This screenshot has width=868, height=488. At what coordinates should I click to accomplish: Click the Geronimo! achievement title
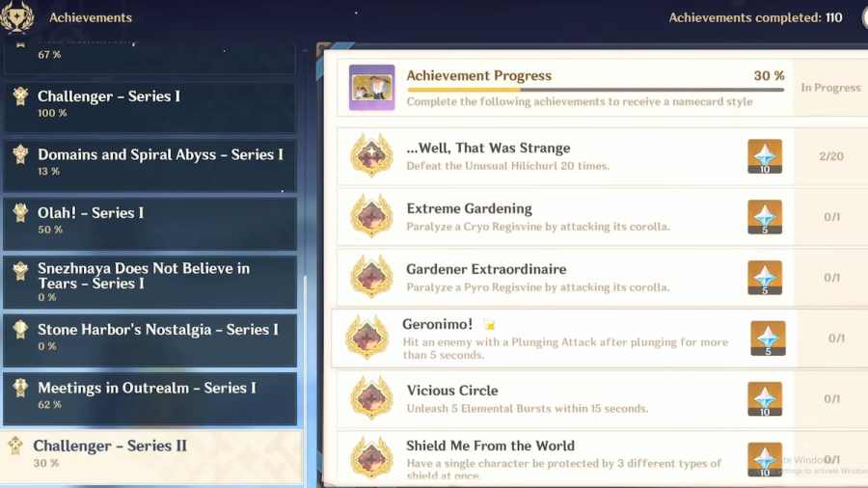tap(437, 324)
